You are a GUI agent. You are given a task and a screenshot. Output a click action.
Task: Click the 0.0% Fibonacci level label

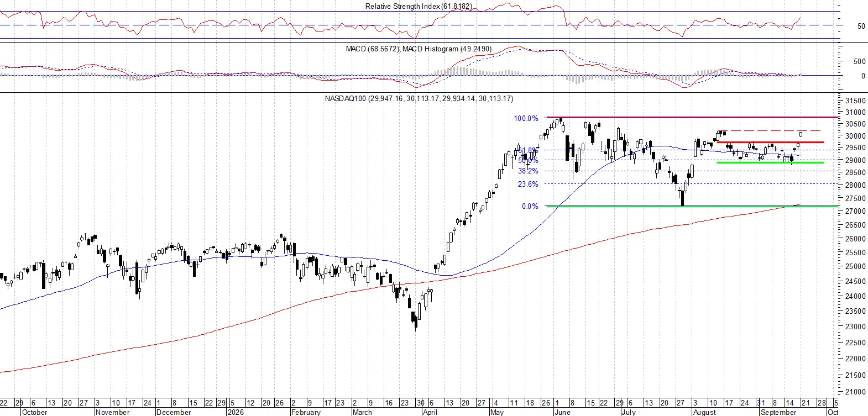tap(530, 207)
